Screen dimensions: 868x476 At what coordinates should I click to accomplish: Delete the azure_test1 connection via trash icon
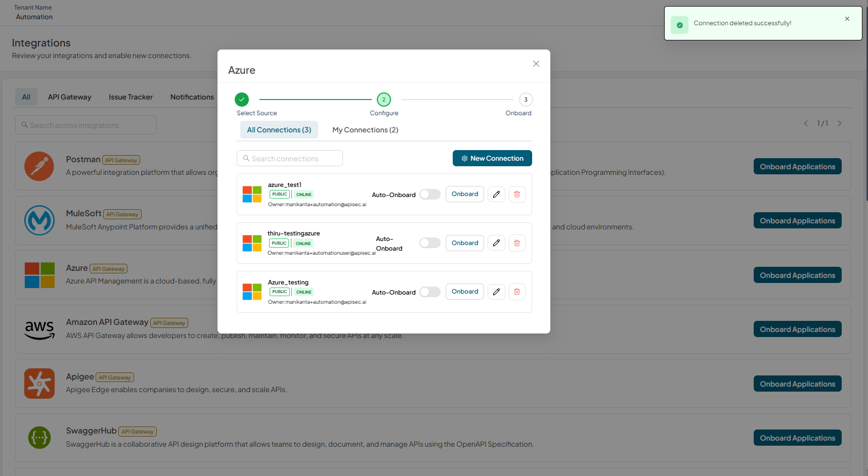(x=517, y=194)
